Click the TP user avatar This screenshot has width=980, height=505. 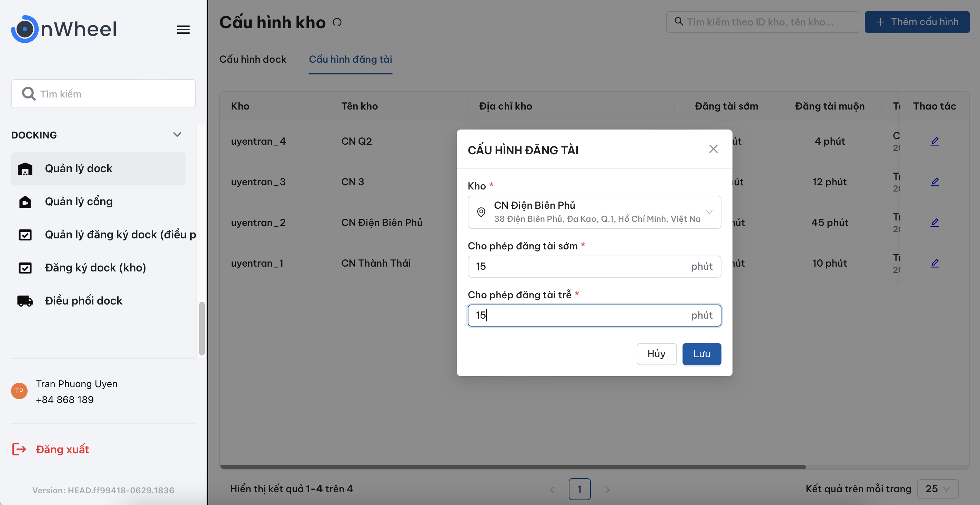19,391
